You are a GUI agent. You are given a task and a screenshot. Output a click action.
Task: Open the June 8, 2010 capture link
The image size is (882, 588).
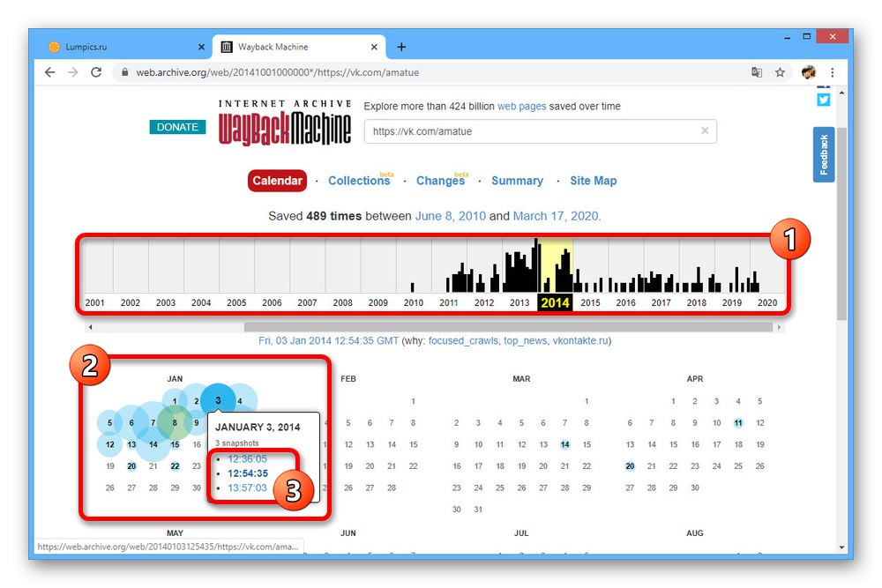(x=451, y=216)
